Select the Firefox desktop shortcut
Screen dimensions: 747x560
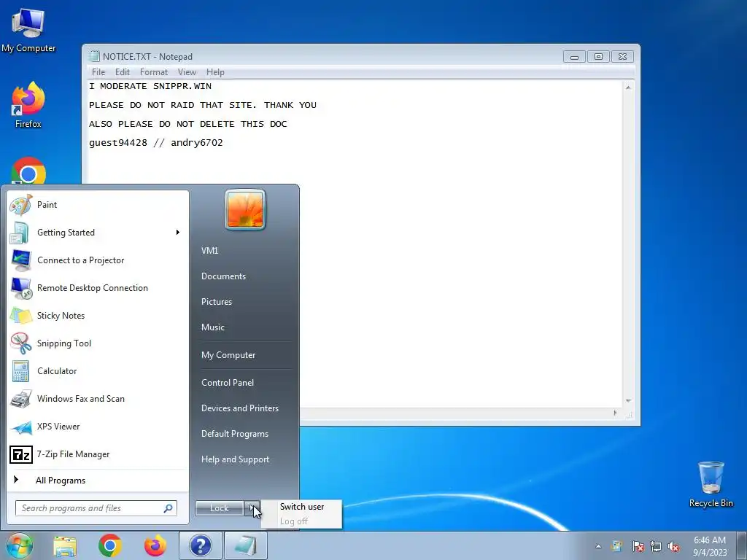28,105
